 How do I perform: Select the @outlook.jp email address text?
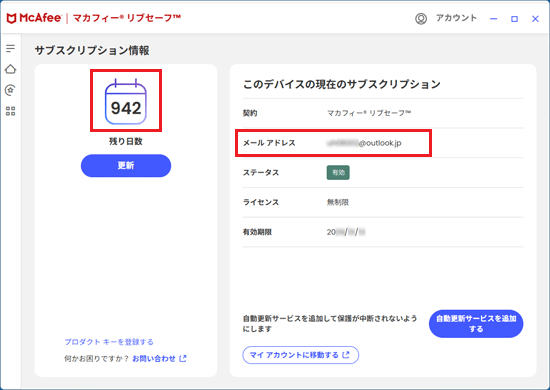(x=364, y=143)
